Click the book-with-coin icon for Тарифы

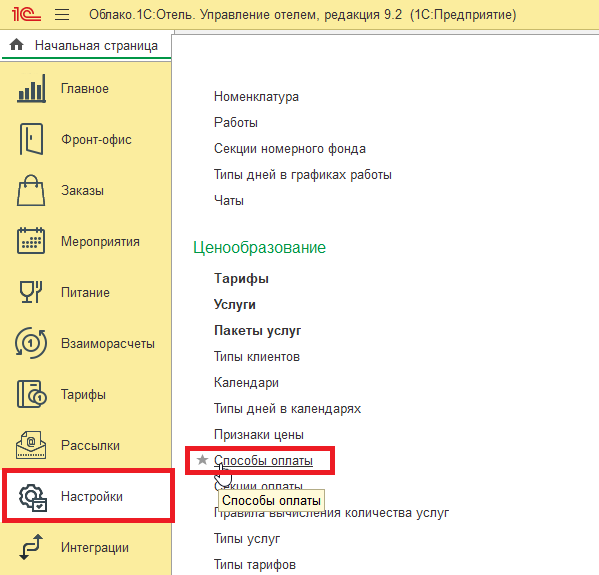tap(31, 394)
